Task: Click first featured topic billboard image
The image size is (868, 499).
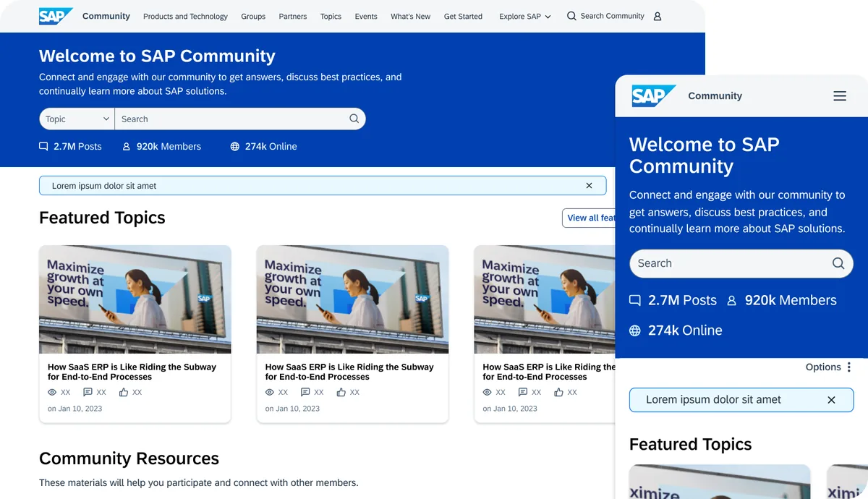Action: 135,299
